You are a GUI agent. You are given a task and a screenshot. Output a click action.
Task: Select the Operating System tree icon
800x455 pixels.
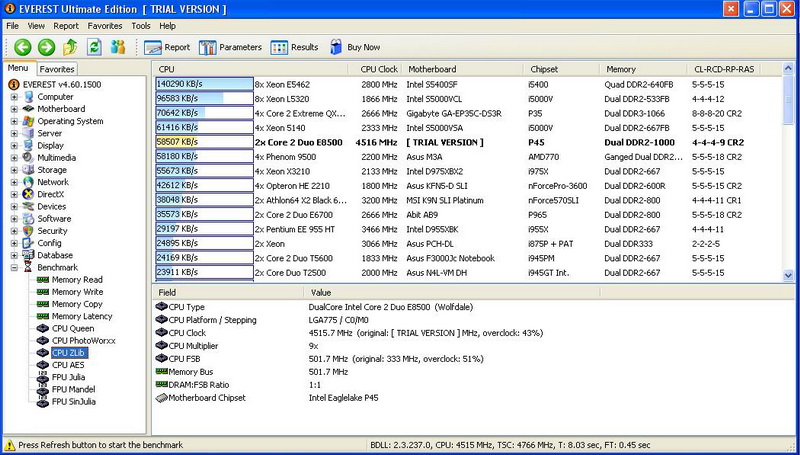[x=28, y=121]
